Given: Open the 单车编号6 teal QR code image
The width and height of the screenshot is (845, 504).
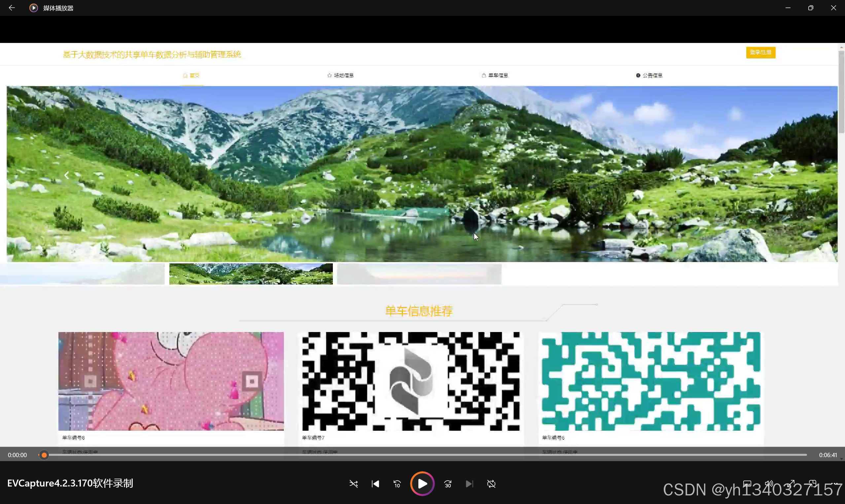Looking at the screenshot, I should coord(651,381).
